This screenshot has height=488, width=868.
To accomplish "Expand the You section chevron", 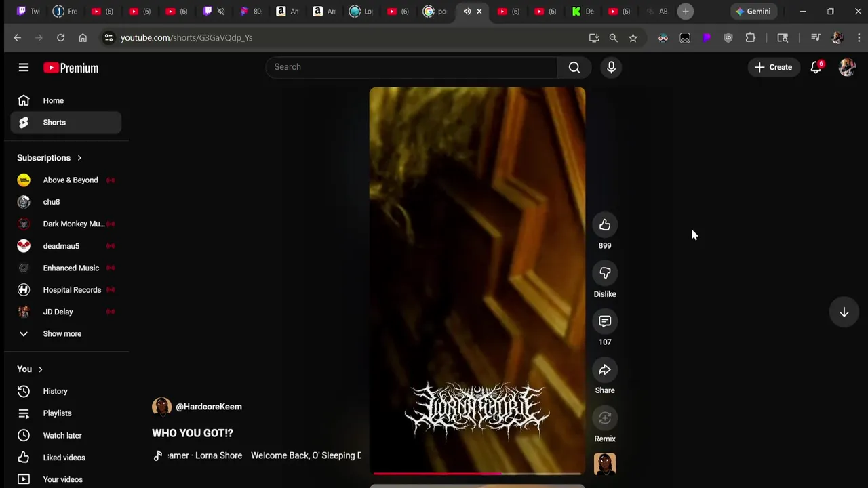I will click(x=40, y=369).
